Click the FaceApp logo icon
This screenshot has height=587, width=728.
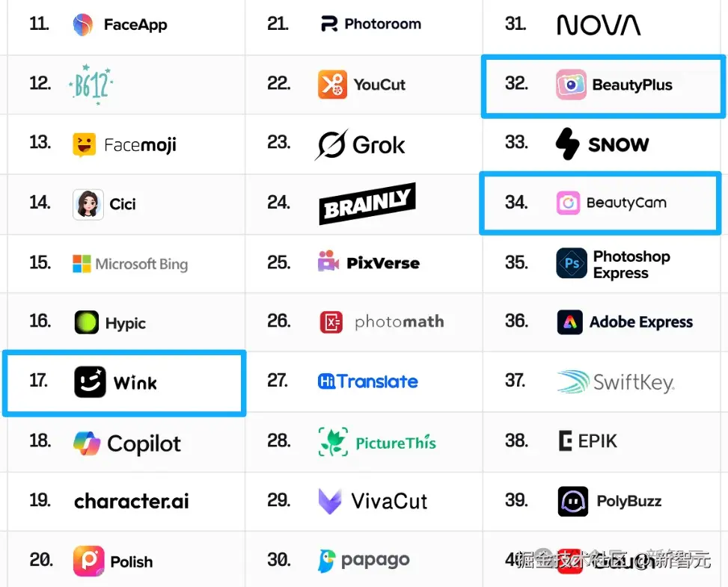pyautogui.click(x=83, y=25)
